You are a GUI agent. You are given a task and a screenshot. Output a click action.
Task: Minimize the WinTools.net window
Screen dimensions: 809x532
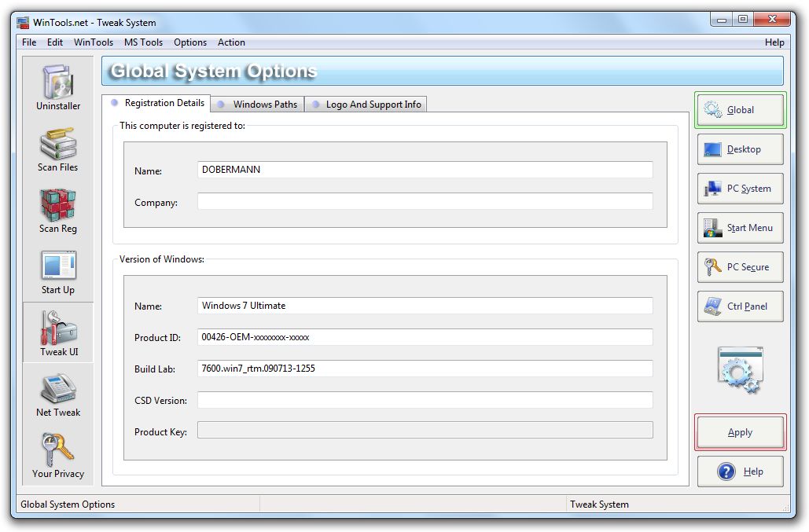[x=722, y=20]
